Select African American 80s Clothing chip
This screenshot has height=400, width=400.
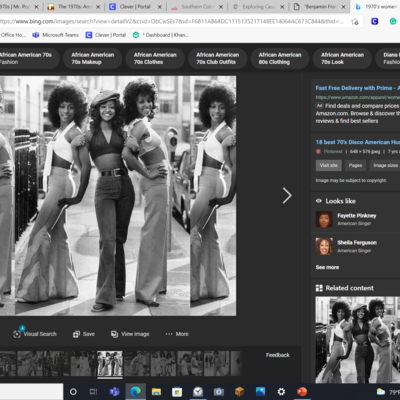[x=280, y=58]
